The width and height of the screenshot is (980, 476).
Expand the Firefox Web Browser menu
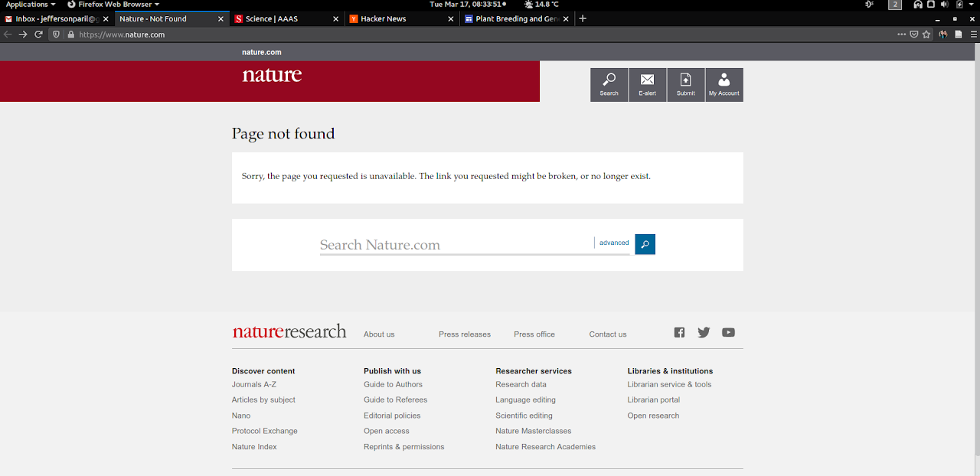pyautogui.click(x=113, y=5)
